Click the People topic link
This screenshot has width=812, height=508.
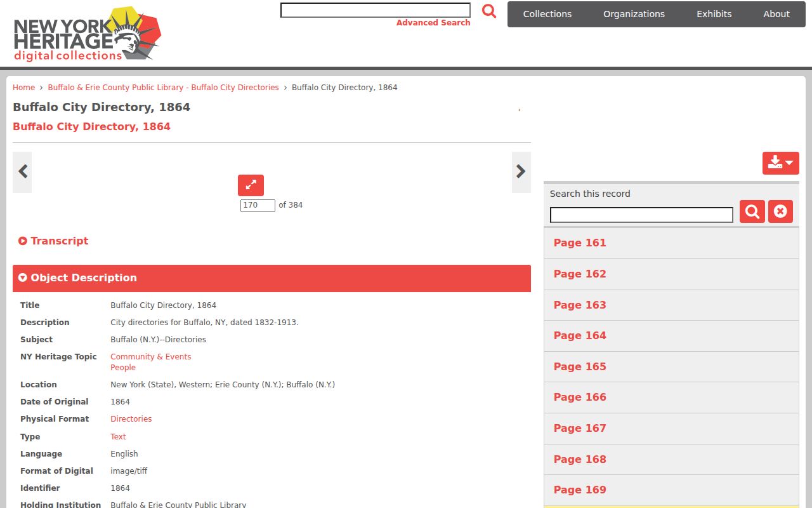point(123,368)
